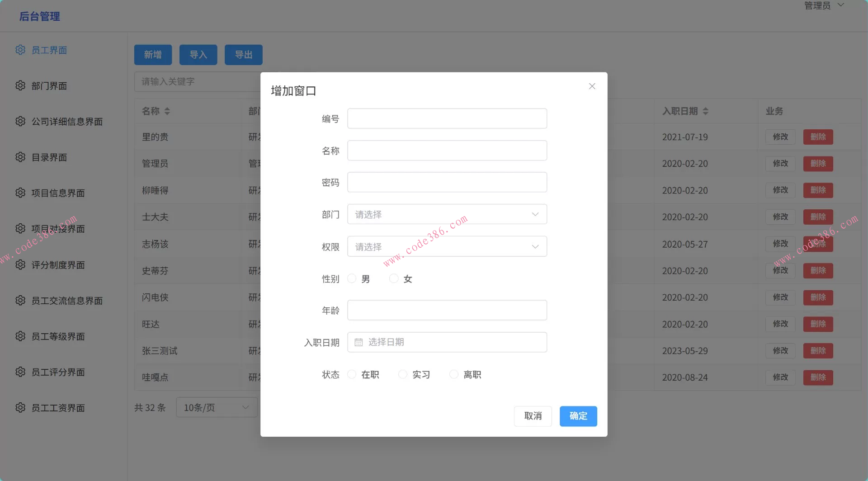Open the 10条/页 page size dropdown
This screenshot has height=481, width=868.
tap(217, 407)
